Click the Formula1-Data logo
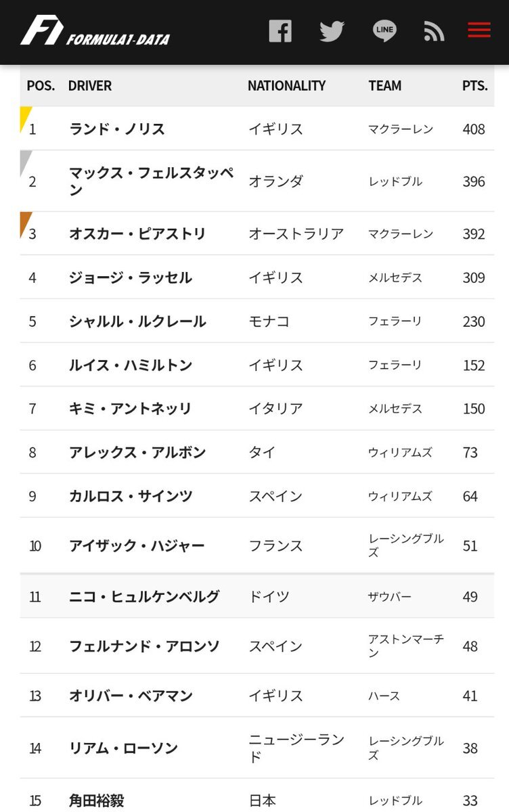 point(95,32)
